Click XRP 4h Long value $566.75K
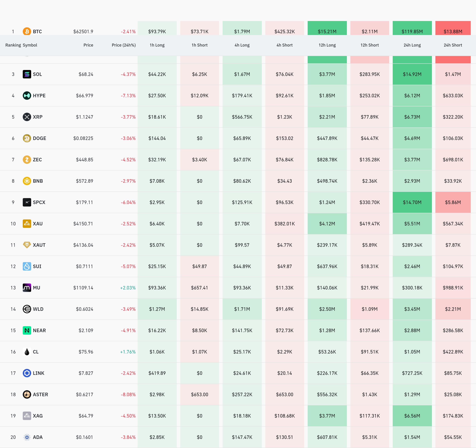This screenshot has height=448, width=476. [x=242, y=117]
